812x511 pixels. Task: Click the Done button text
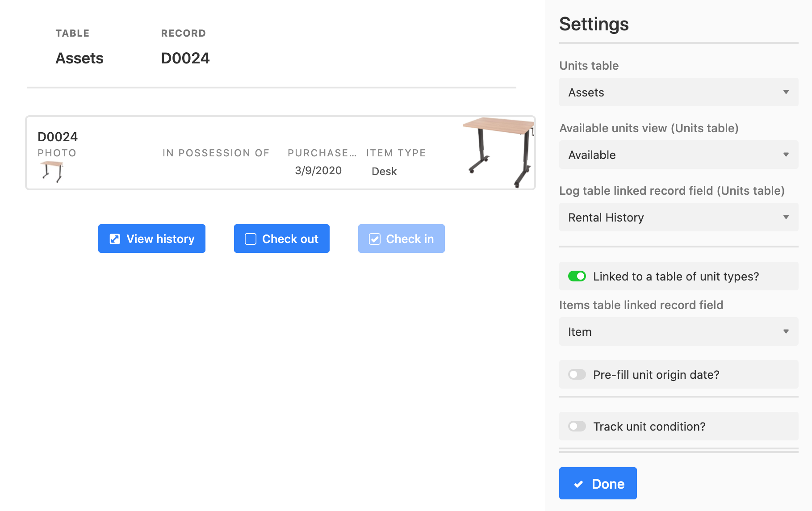(608, 484)
